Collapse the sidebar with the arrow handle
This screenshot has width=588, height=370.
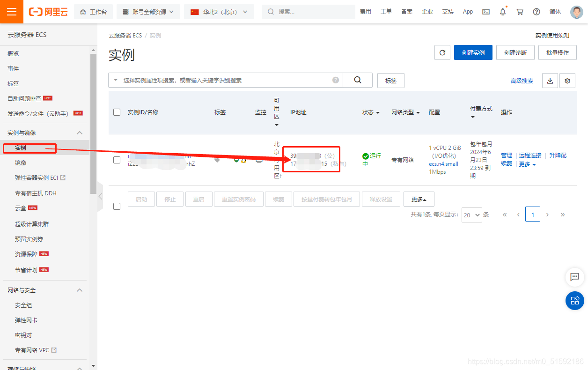(x=100, y=196)
